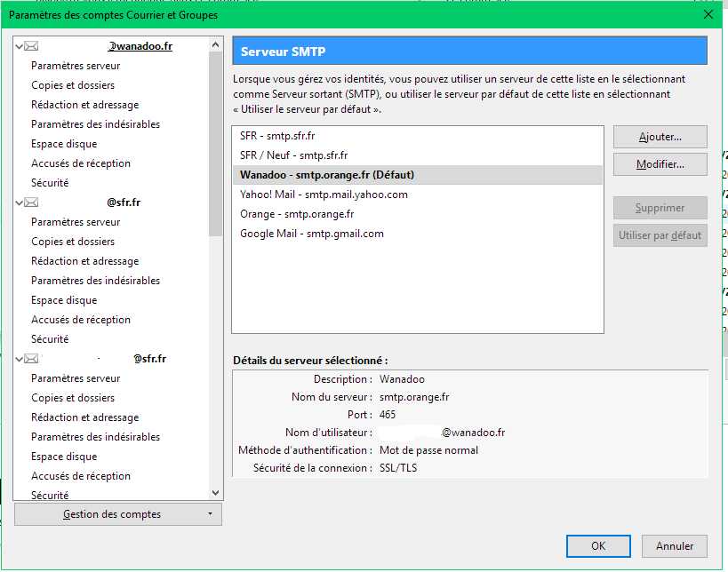Screen dimensions: 728x572
Task: Collapse the second sfr.fr account tree
Action: coord(20,359)
